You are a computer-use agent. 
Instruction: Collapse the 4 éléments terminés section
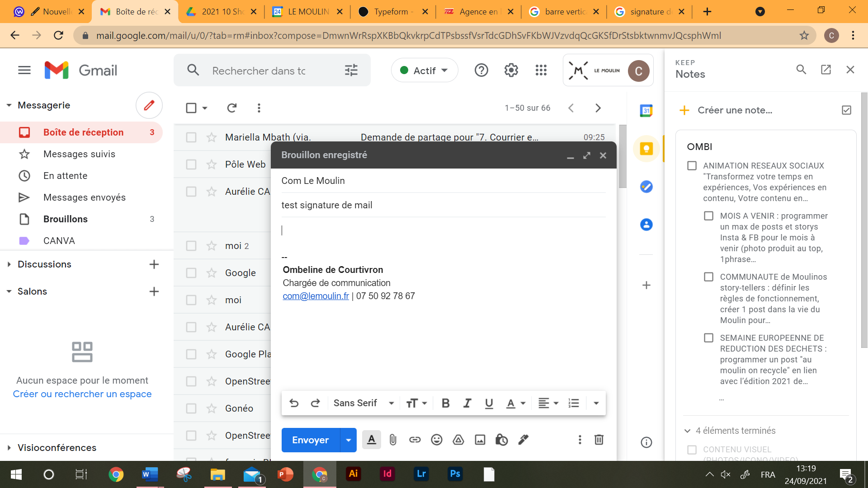click(687, 431)
